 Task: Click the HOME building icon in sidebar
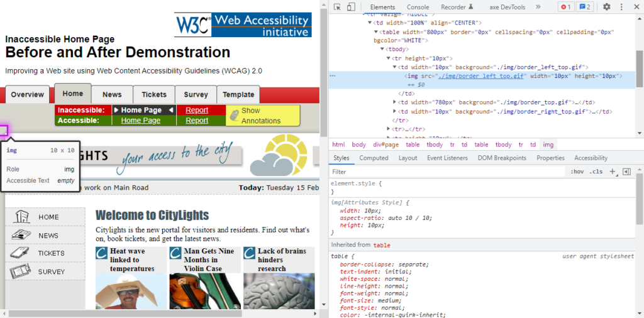pyautogui.click(x=21, y=217)
